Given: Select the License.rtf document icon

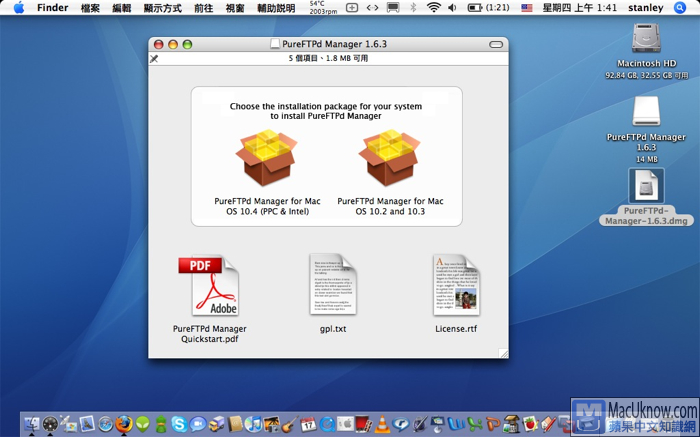Looking at the screenshot, I should pos(456,284).
